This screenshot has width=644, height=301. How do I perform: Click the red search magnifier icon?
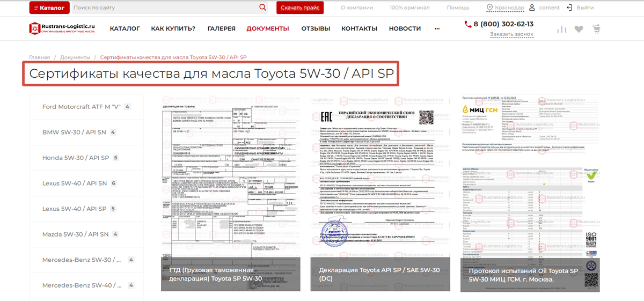263,8
